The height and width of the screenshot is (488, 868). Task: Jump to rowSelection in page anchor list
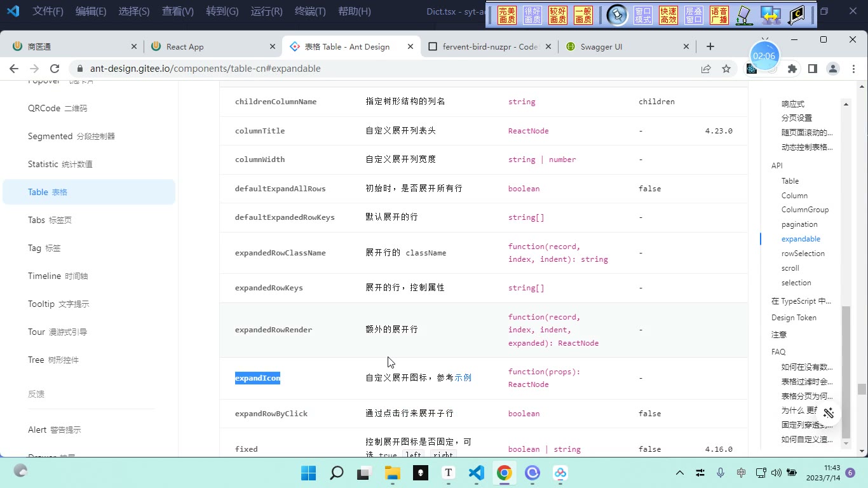point(803,254)
